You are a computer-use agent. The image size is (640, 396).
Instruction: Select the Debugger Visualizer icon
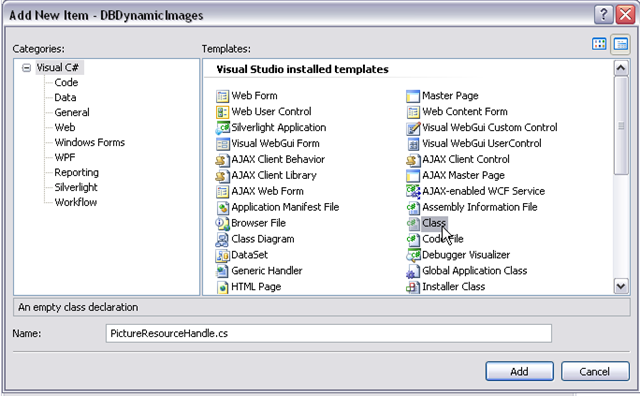tap(413, 255)
